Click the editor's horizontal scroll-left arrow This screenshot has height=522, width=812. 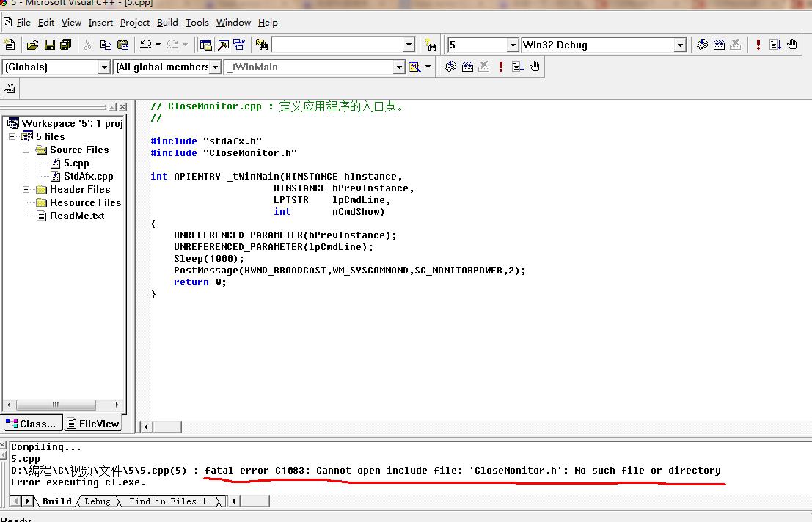click(146, 427)
